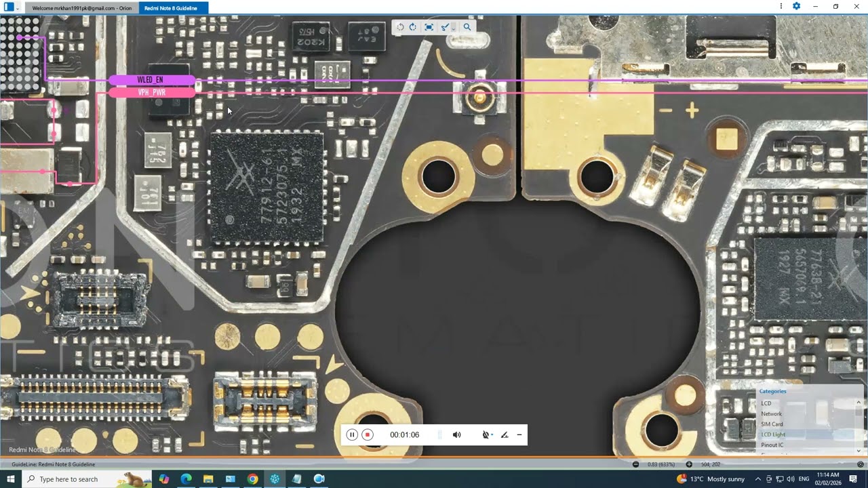Pause the screen recording
The height and width of the screenshot is (488, 868).
(x=352, y=435)
